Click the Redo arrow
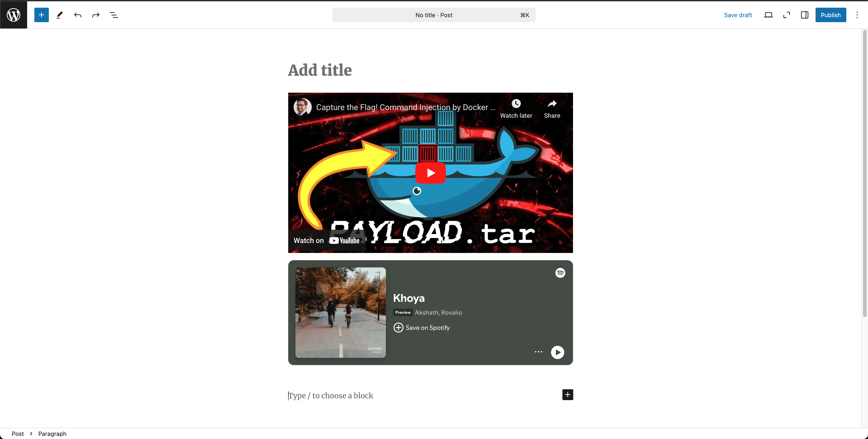 click(96, 15)
